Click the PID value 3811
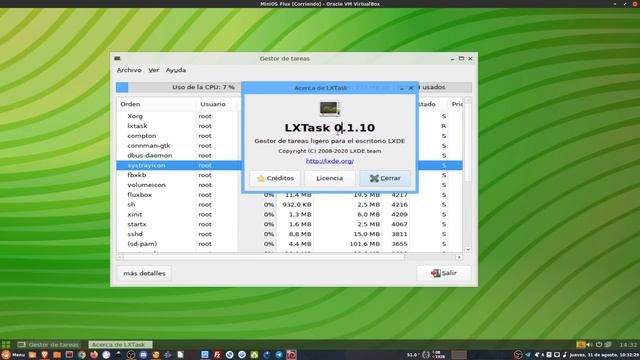Screen dimensions: 640x360 [x=399, y=234]
